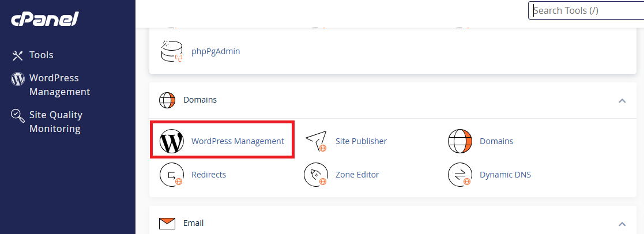Open Site Quality Monitoring in sidebar
The image size is (644, 234).
(55, 122)
